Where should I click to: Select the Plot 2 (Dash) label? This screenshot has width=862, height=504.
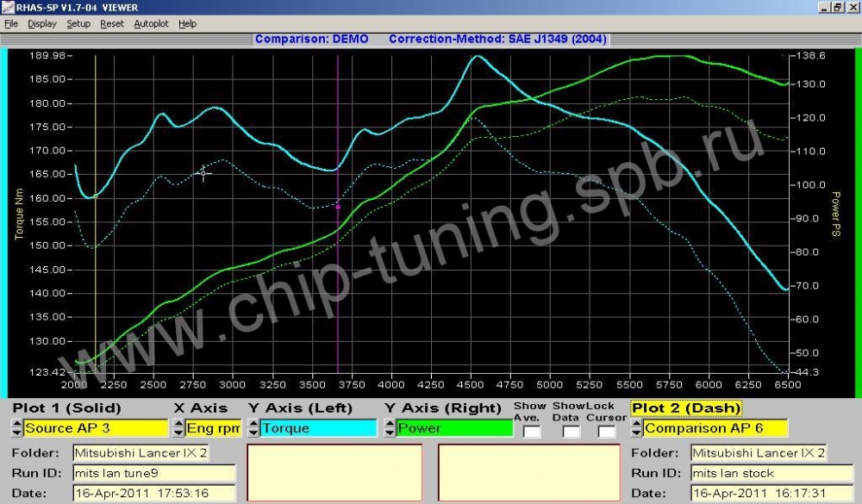(685, 408)
